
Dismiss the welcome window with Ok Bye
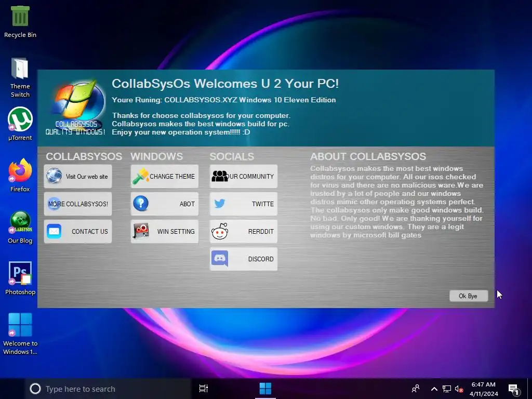coord(469,296)
